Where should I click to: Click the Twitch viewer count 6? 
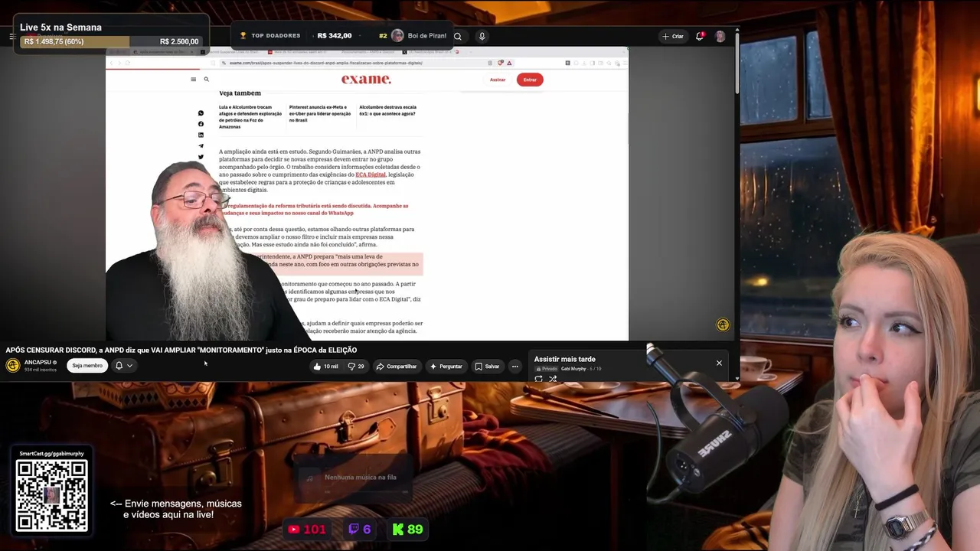(x=360, y=530)
